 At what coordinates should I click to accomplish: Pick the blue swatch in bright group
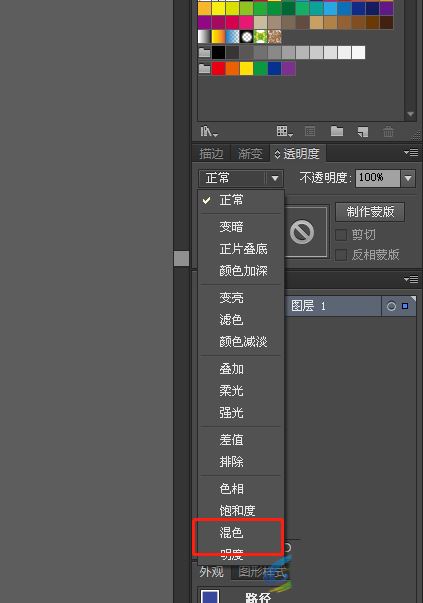pos(275,69)
